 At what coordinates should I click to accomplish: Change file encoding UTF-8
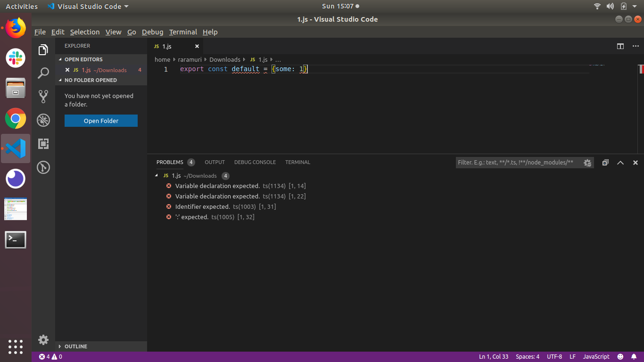click(554, 357)
